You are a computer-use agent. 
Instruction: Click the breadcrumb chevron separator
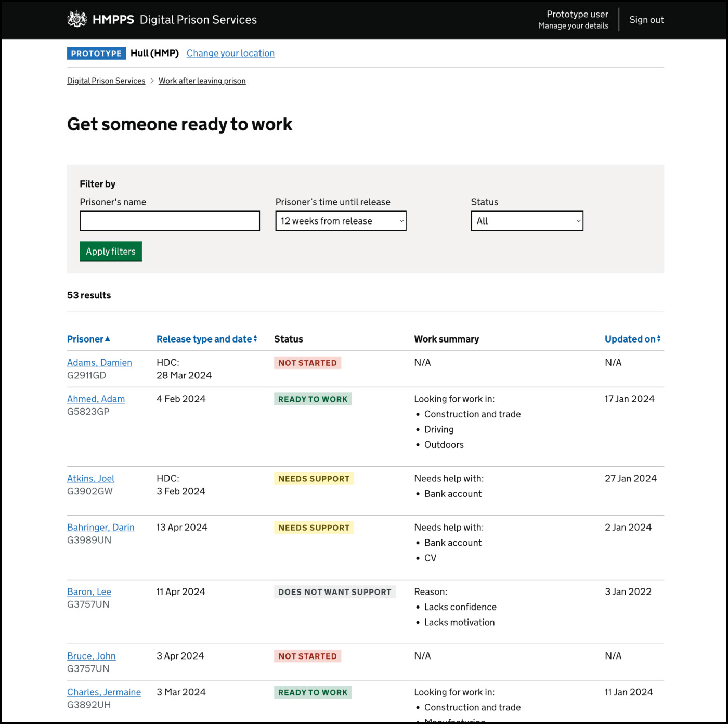[x=152, y=81]
